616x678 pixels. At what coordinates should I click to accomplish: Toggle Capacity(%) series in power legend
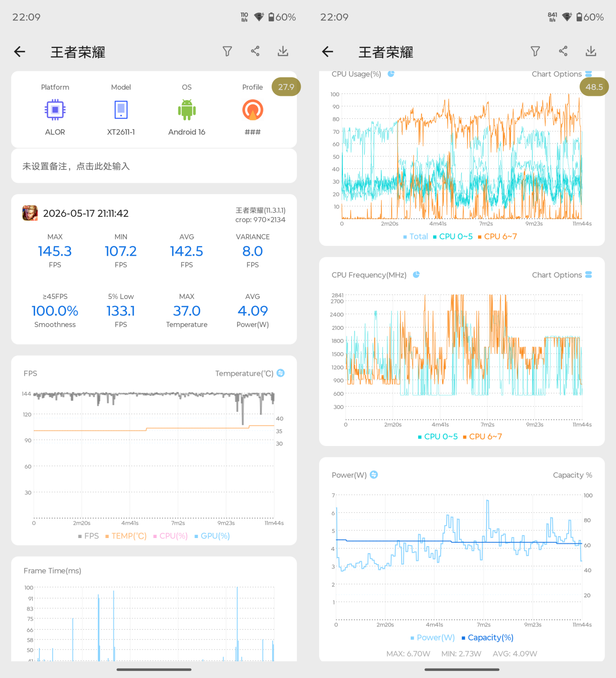pos(487,638)
